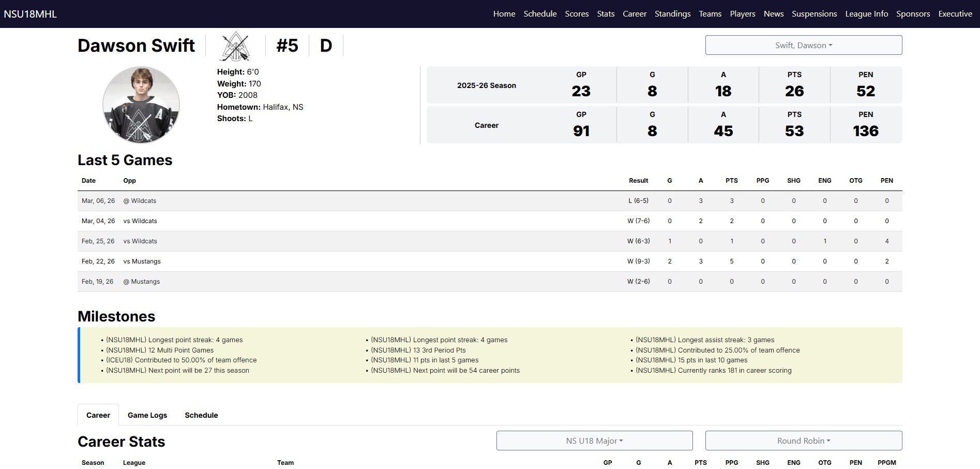The width and height of the screenshot is (980, 469).
Task: Click the NSU18MHL logo in the navbar
Action: click(x=29, y=13)
